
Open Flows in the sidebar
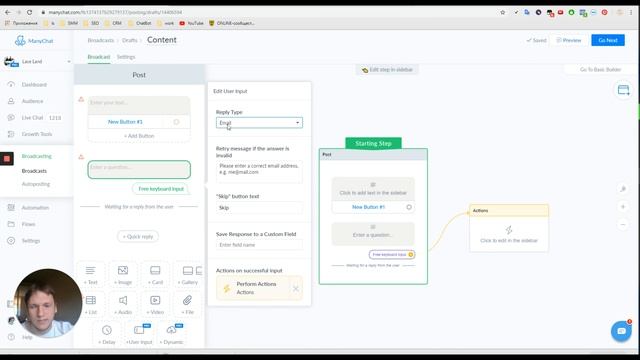tap(29, 224)
